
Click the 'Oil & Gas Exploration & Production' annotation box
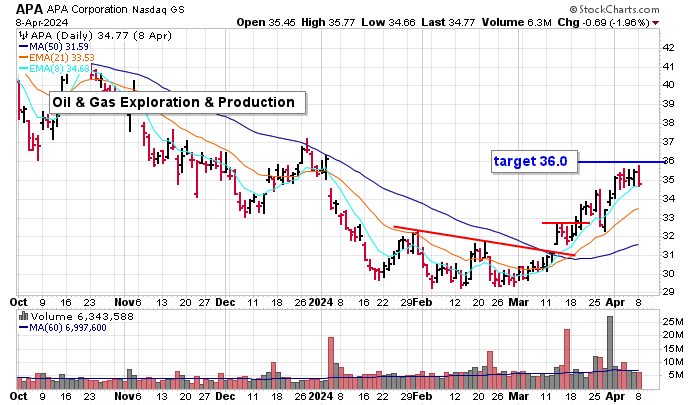(178, 103)
